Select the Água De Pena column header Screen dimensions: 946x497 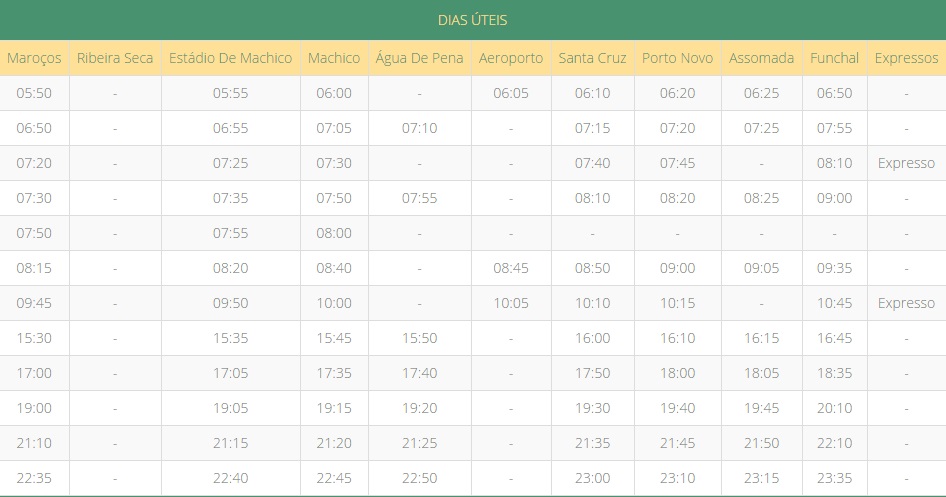click(420, 58)
